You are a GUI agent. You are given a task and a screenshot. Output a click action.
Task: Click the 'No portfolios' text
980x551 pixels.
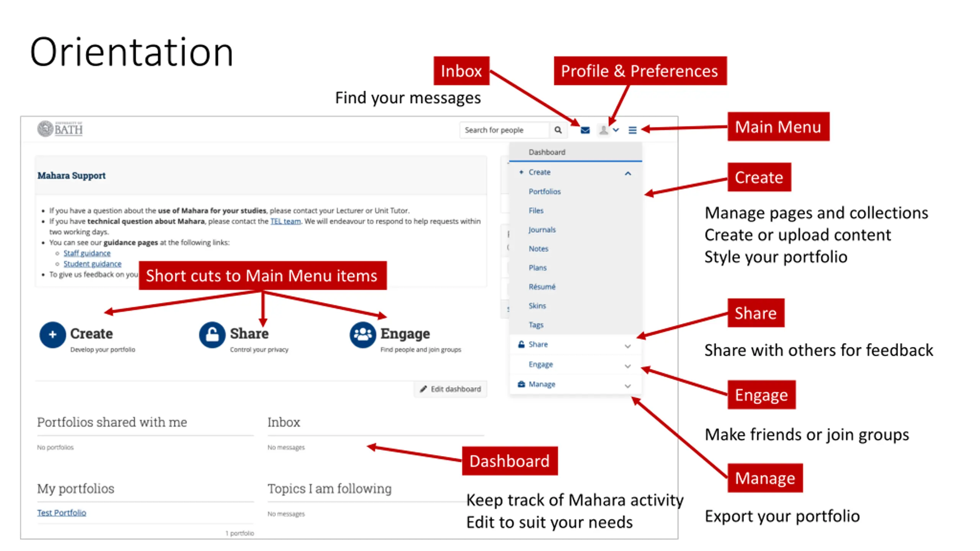point(55,447)
